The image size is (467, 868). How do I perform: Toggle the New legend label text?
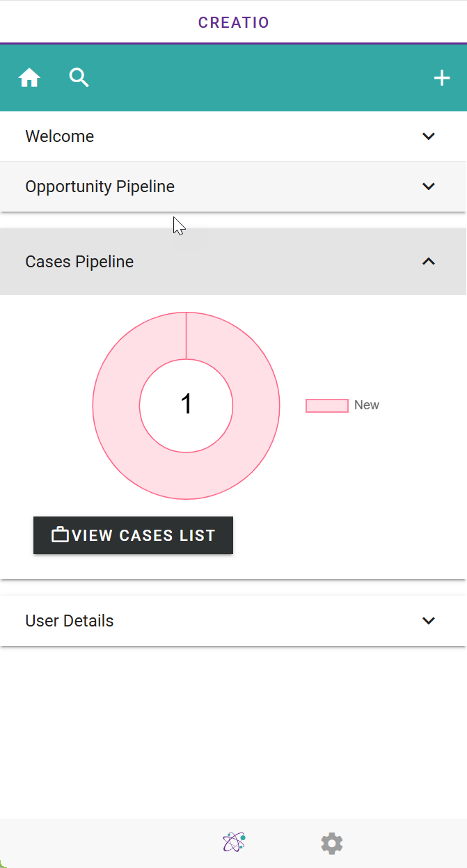click(x=367, y=405)
